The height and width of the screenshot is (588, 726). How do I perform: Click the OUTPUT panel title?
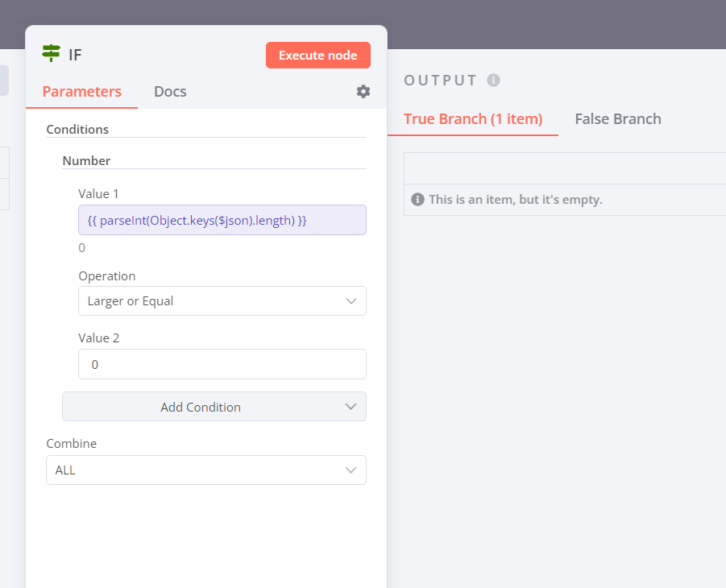click(x=441, y=81)
